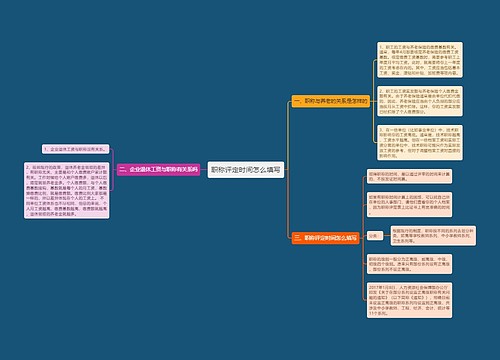Image resolution: width=500 pixels, height=360 pixels.
Task: Click purple bracket connector beside branch 二 notes
Action: point(113,170)
